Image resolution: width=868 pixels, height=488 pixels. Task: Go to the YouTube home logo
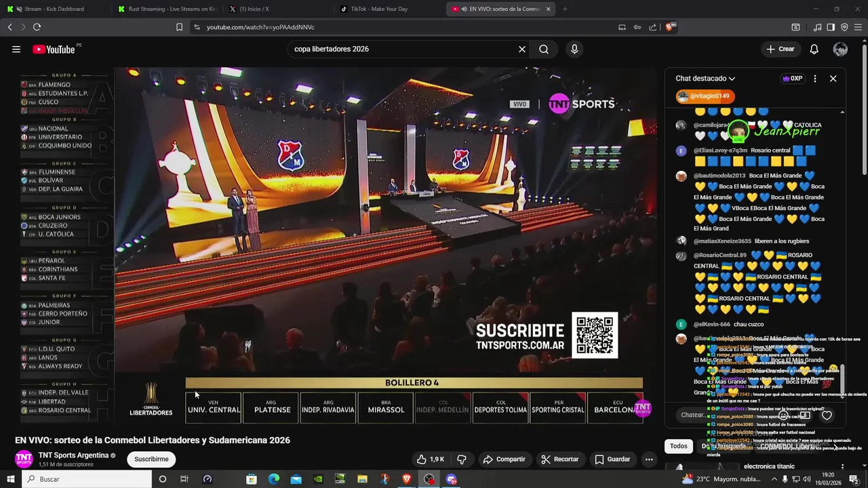[54, 49]
